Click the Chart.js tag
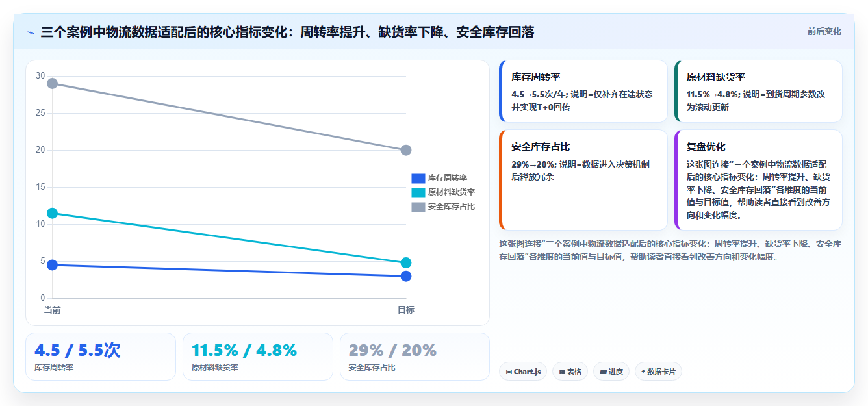Screen dimensions: 868x406 click(x=523, y=372)
